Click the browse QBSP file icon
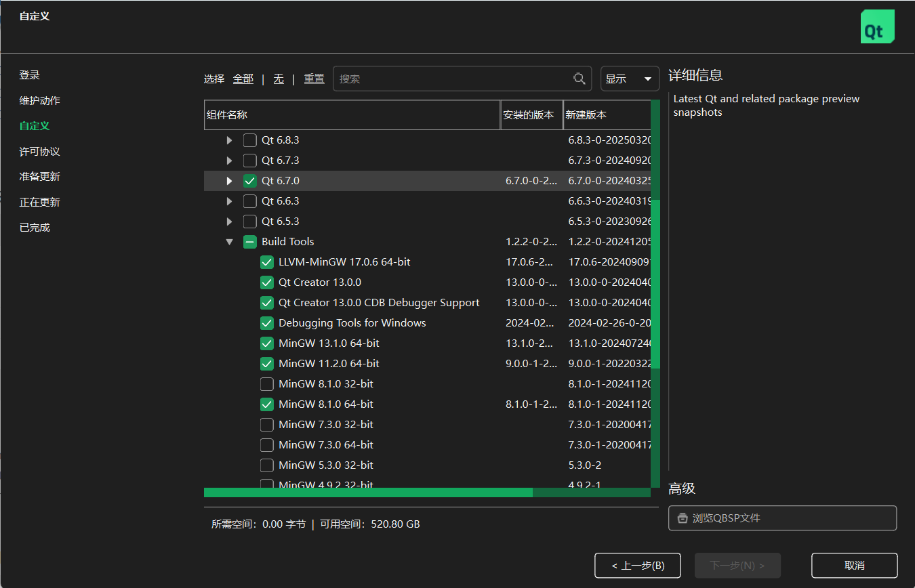This screenshot has width=915, height=588. tap(683, 518)
